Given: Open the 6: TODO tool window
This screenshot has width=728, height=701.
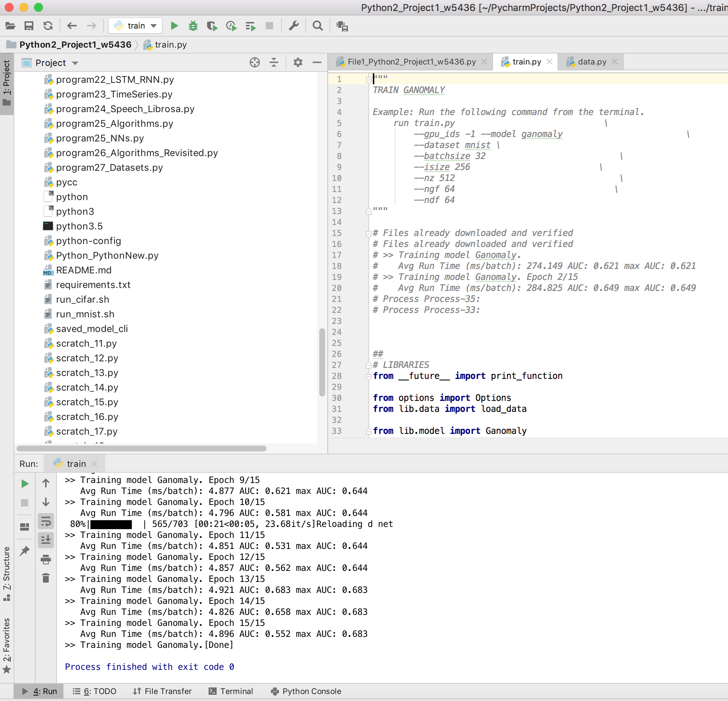Looking at the screenshot, I should point(95,691).
